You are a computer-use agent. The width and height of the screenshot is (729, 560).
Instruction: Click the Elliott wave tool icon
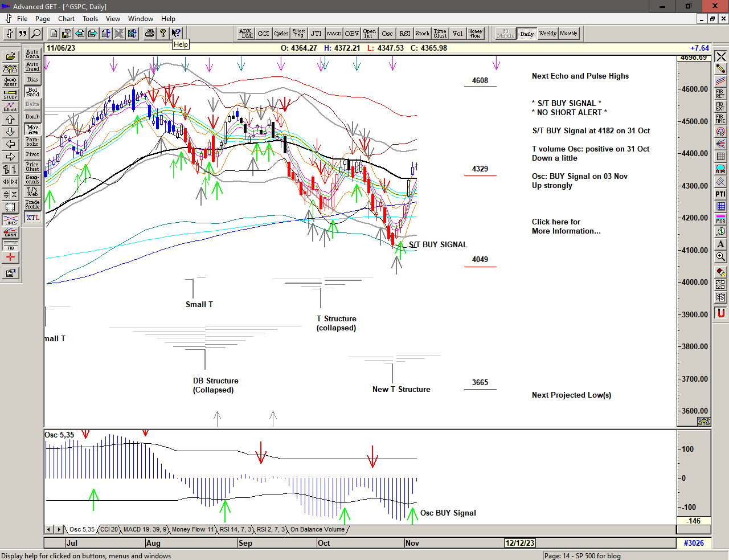[10, 107]
